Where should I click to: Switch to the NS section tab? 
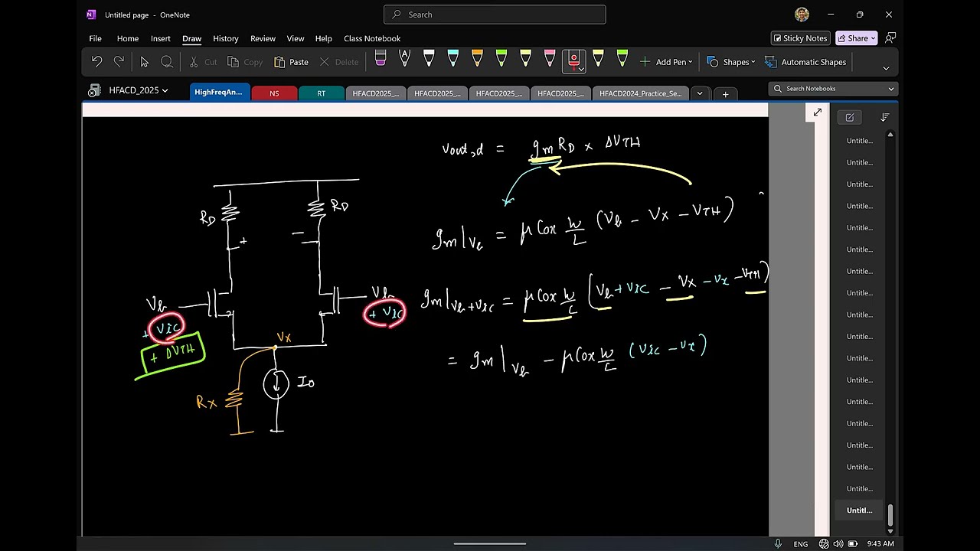coord(274,93)
